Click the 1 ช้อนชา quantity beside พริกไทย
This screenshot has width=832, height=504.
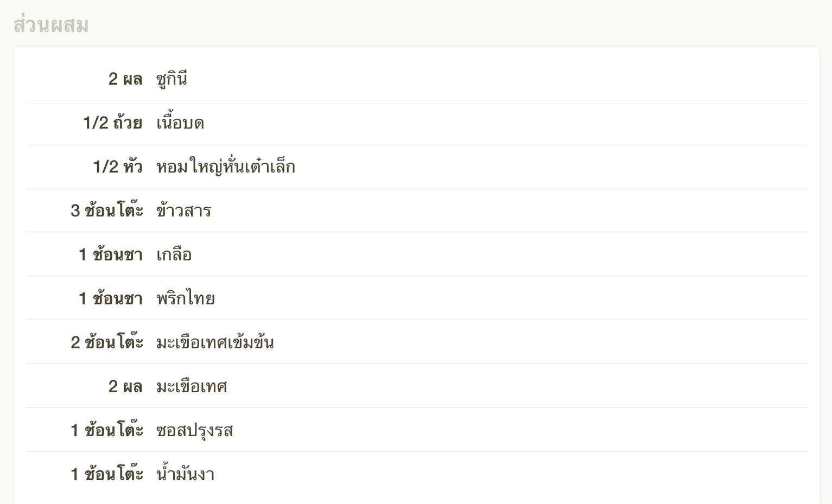110,299
